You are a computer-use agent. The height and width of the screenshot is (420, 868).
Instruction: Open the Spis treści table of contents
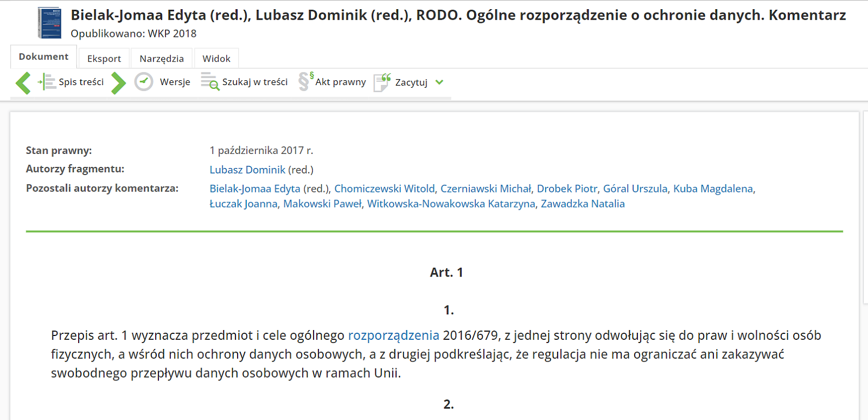72,82
